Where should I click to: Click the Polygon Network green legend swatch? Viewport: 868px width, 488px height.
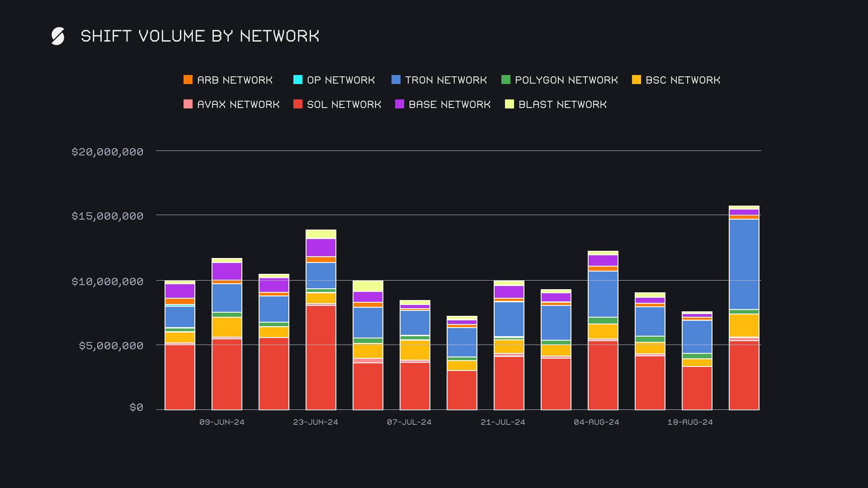pyautogui.click(x=506, y=80)
